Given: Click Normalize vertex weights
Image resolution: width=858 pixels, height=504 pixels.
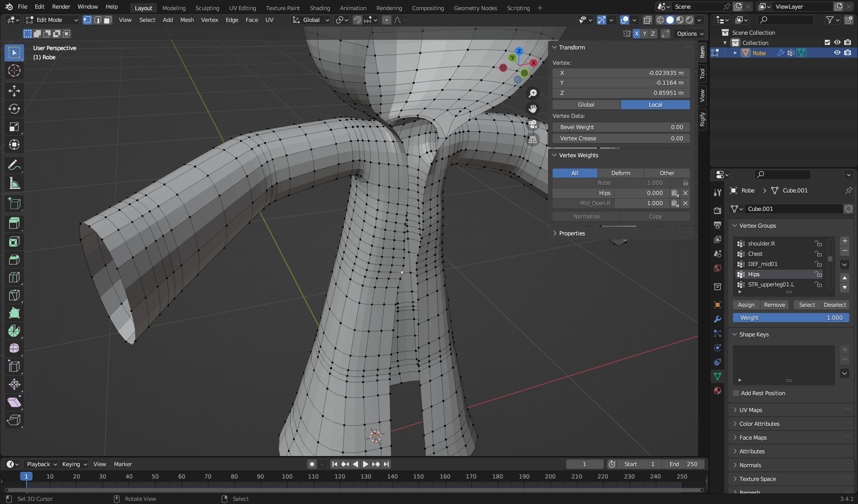Looking at the screenshot, I should [x=586, y=217].
